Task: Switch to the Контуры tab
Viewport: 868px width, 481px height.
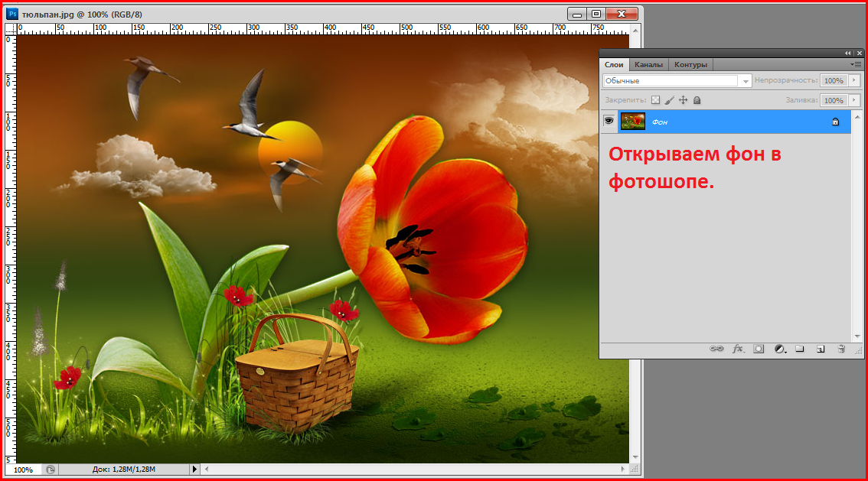Action: pyautogui.click(x=691, y=65)
